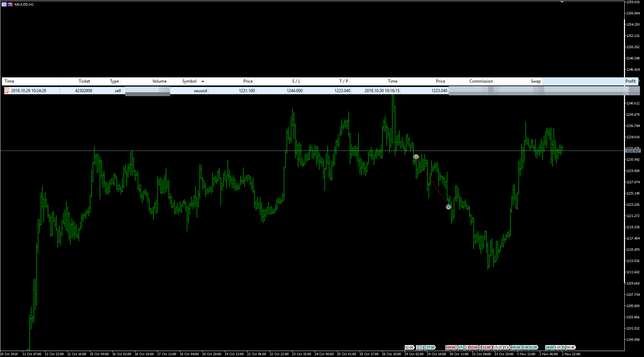Click the Commission column header
Screen dimensions: 644x357
click(481, 81)
